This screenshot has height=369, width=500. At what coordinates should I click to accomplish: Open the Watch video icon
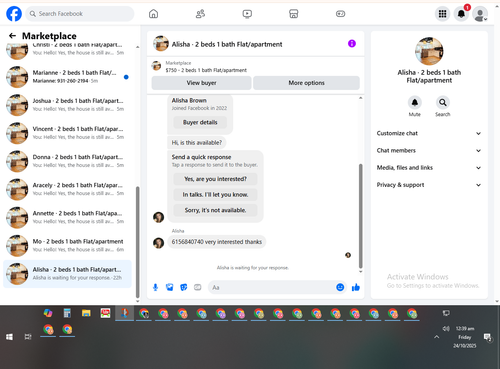point(247,14)
